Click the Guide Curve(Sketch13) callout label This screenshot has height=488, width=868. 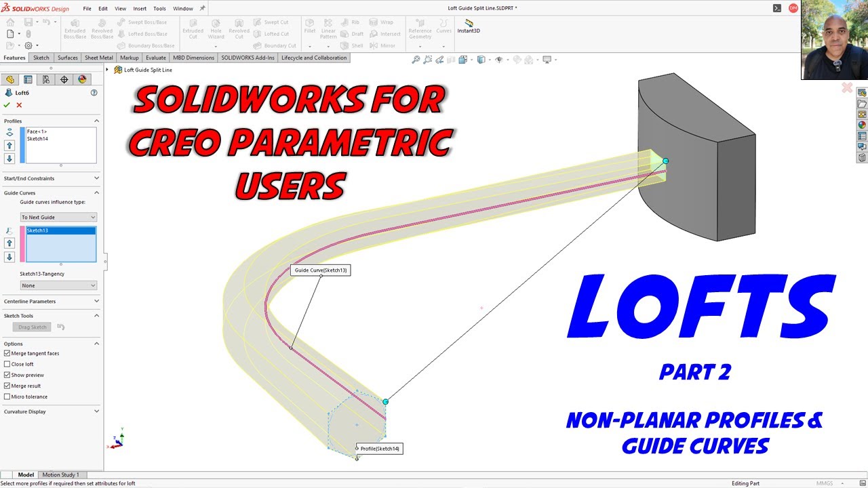point(321,270)
